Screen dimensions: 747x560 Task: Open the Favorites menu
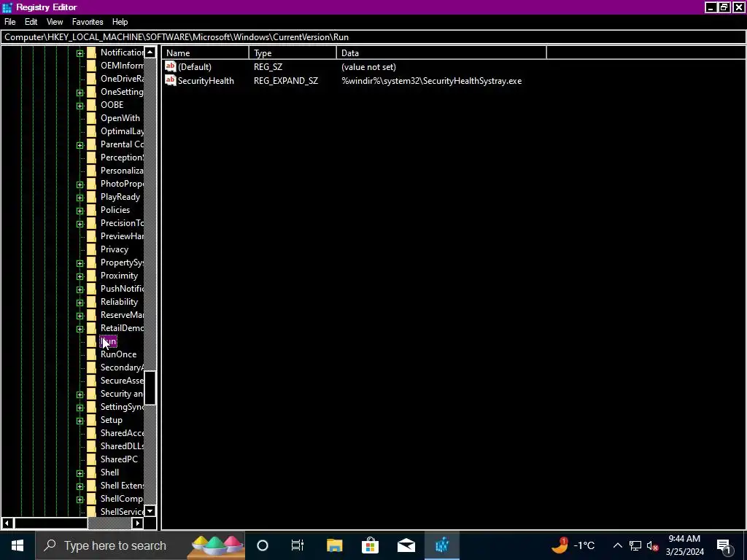click(x=88, y=22)
